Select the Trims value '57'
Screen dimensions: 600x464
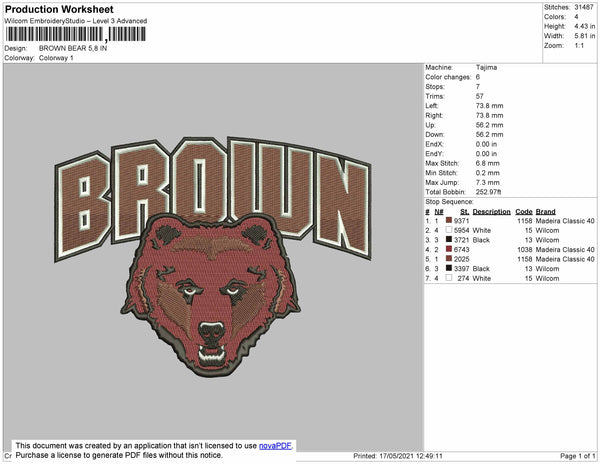[479, 96]
